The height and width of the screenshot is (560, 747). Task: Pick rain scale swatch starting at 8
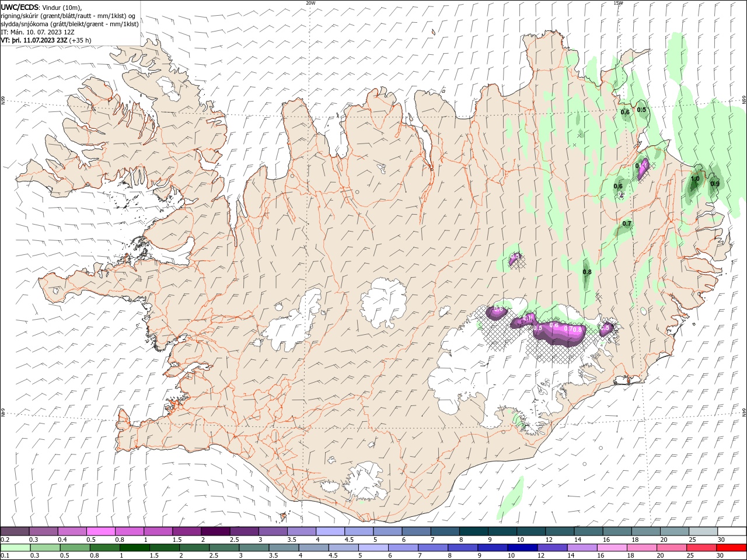[x=463, y=548]
